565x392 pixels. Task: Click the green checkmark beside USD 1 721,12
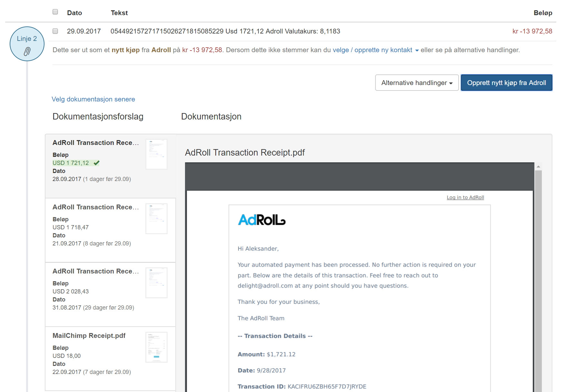coord(96,163)
